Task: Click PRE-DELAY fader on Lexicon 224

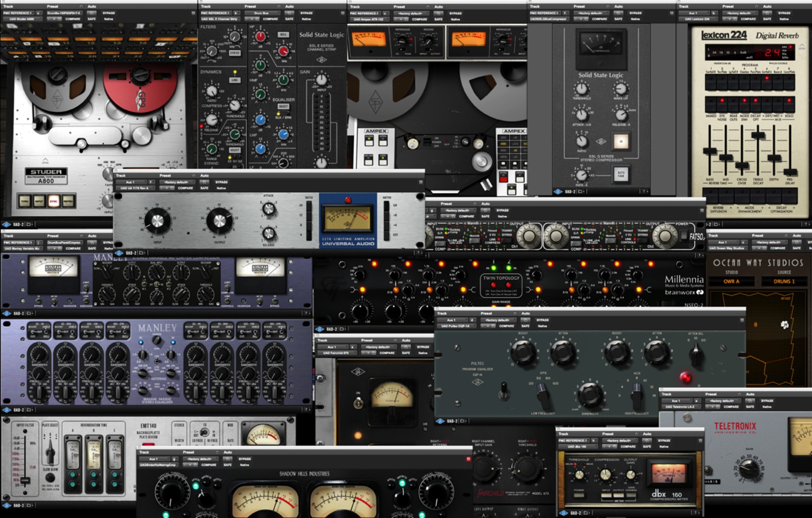Action: [x=790, y=172]
